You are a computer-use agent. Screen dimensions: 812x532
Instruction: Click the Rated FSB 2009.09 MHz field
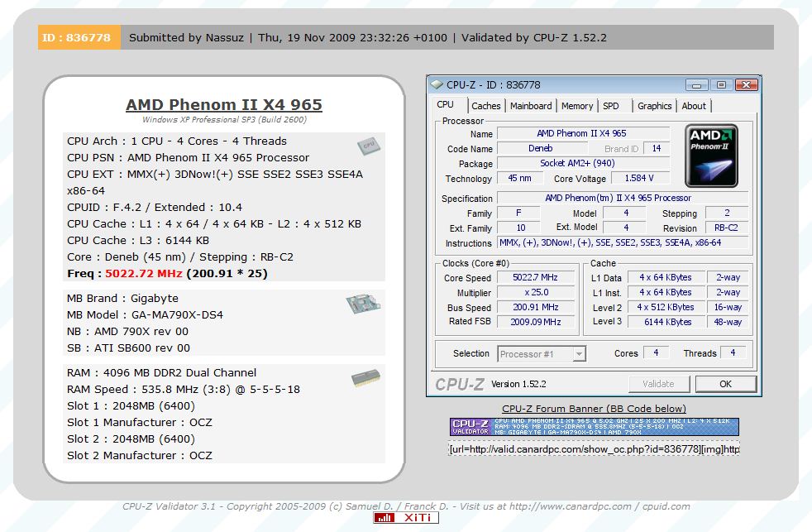[536, 322]
